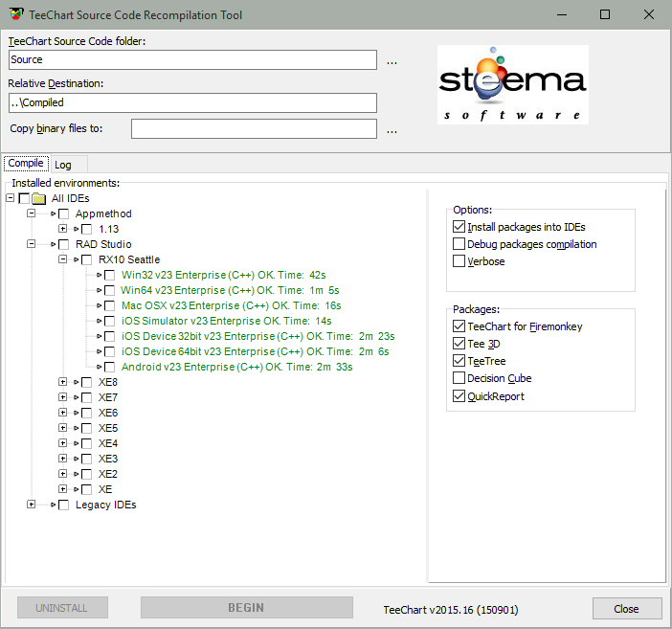The image size is (672, 629).
Task: Expand the XE tree node
Action: [62, 489]
